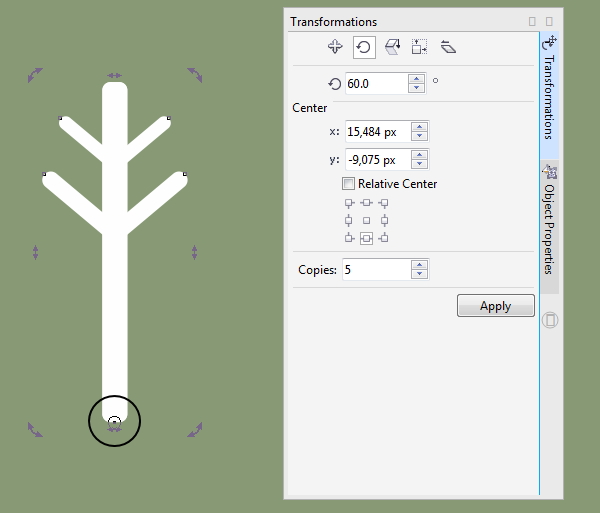The height and width of the screenshot is (513, 600).
Task: Click the top-right rotation handle on canvas
Action: 195,75
